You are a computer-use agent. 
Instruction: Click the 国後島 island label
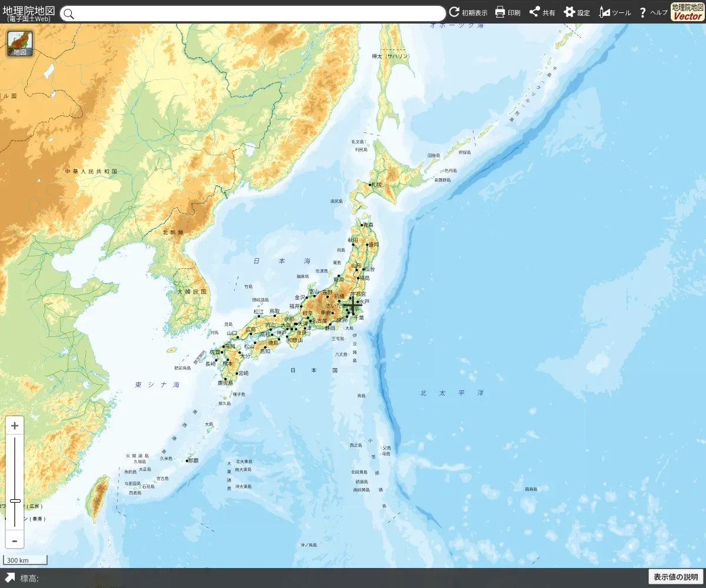434,156
